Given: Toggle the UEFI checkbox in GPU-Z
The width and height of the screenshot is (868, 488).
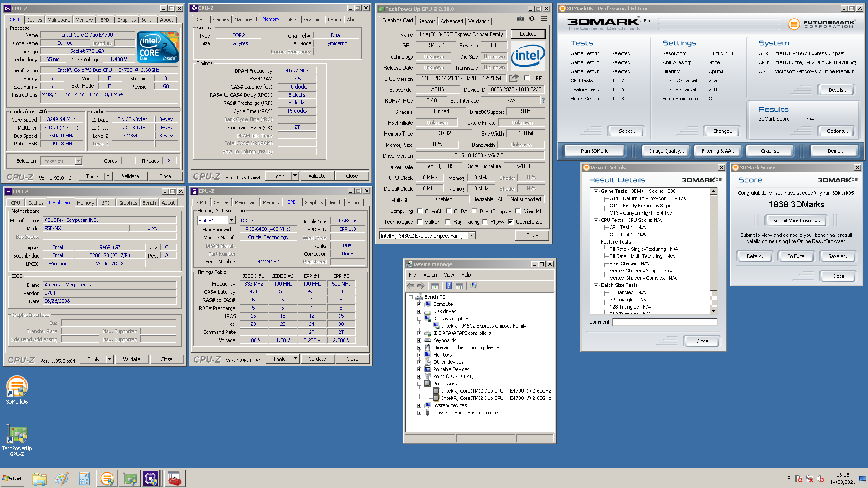Looking at the screenshot, I should (x=526, y=78).
